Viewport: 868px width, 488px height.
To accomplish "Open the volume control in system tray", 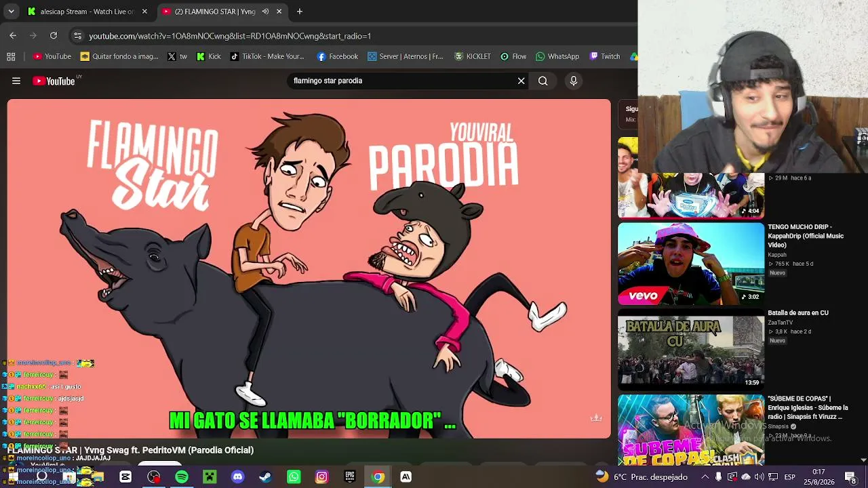I will [760, 477].
